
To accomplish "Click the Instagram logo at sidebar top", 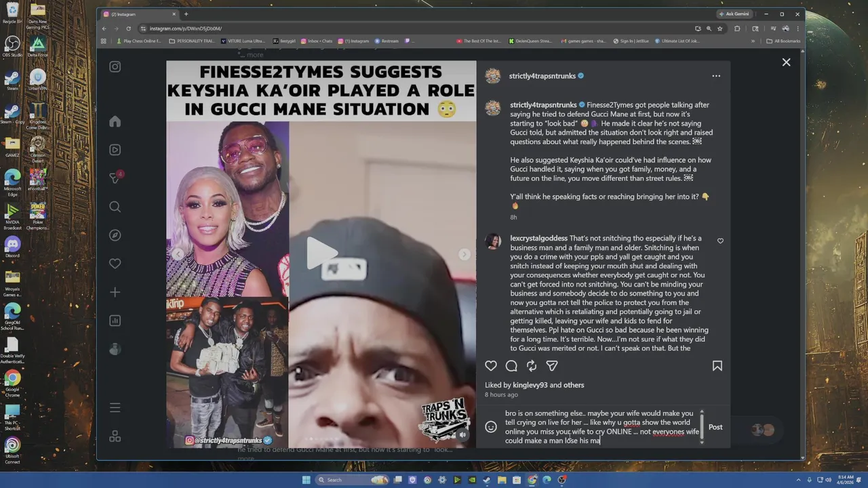I will pyautogui.click(x=115, y=66).
